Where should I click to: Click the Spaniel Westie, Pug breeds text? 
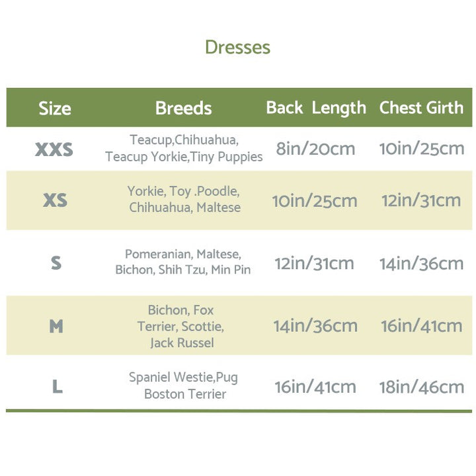[x=184, y=385]
